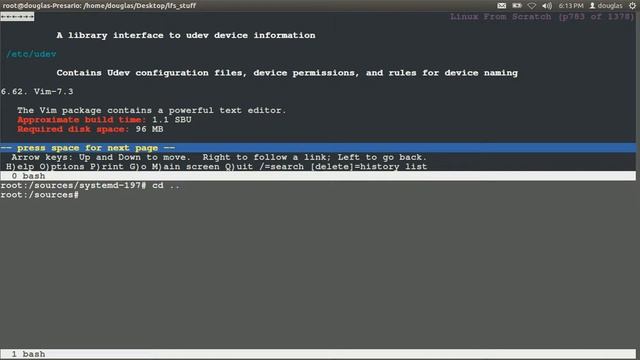Click '/=search' in the Lynx command line

coord(281,167)
